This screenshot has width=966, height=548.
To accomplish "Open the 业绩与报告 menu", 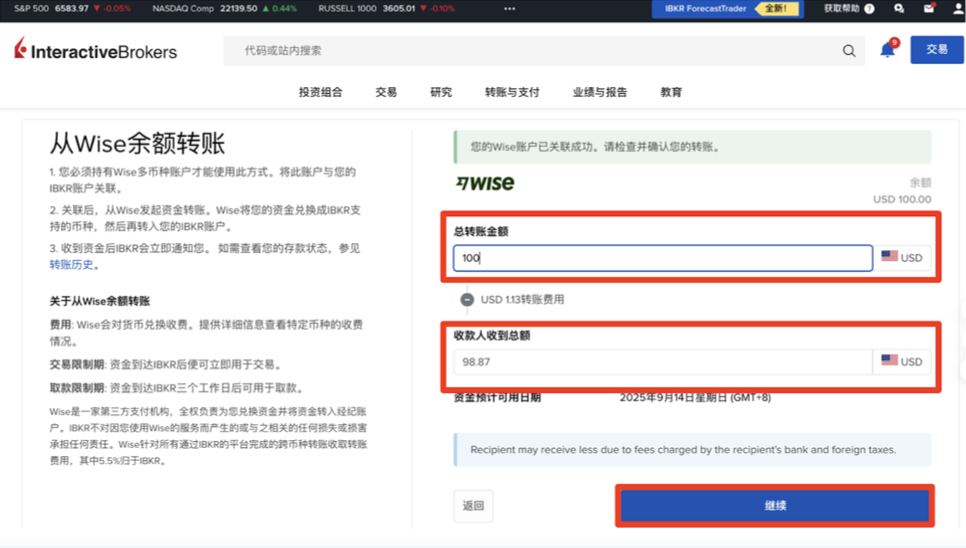I will pos(600,92).
